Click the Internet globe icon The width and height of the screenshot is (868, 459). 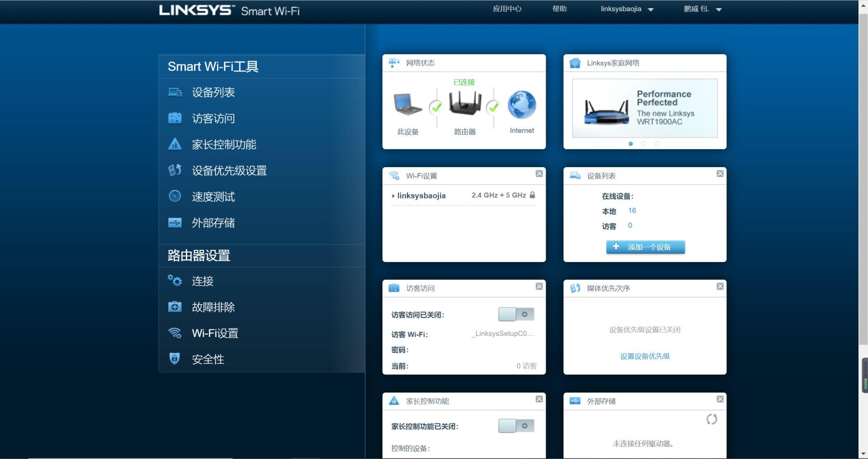pos(522,105)
